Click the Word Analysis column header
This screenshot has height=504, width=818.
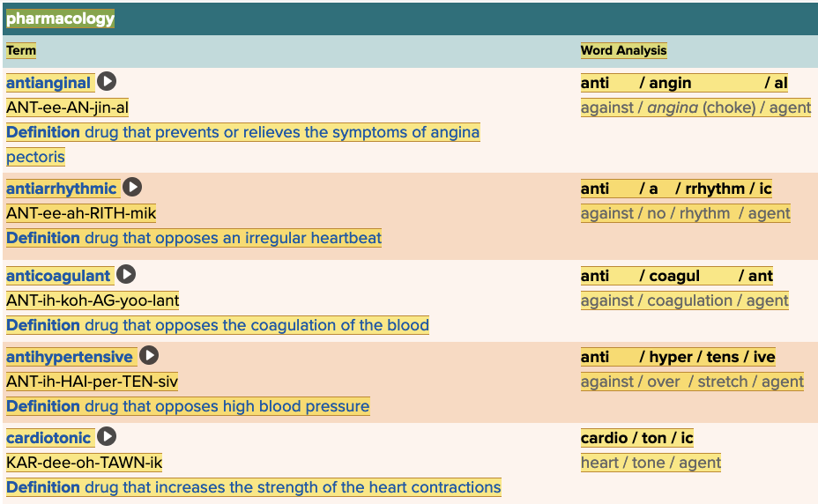click(623, 50)
